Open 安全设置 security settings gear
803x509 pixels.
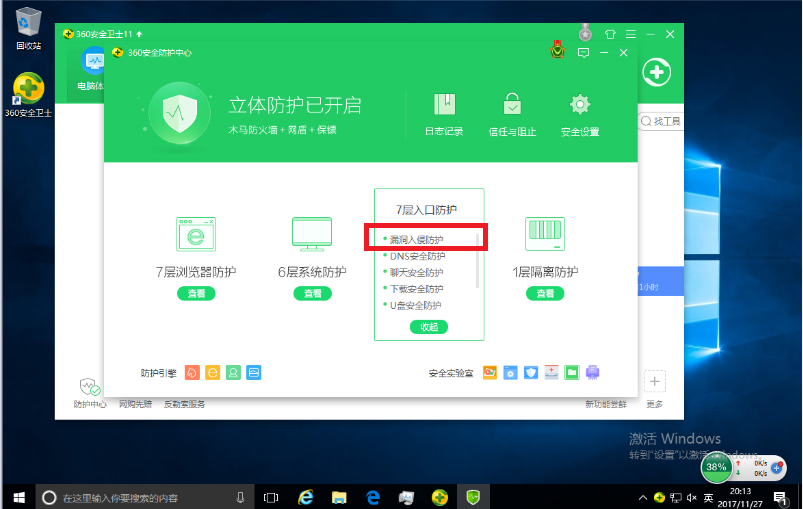coord(580,104)
